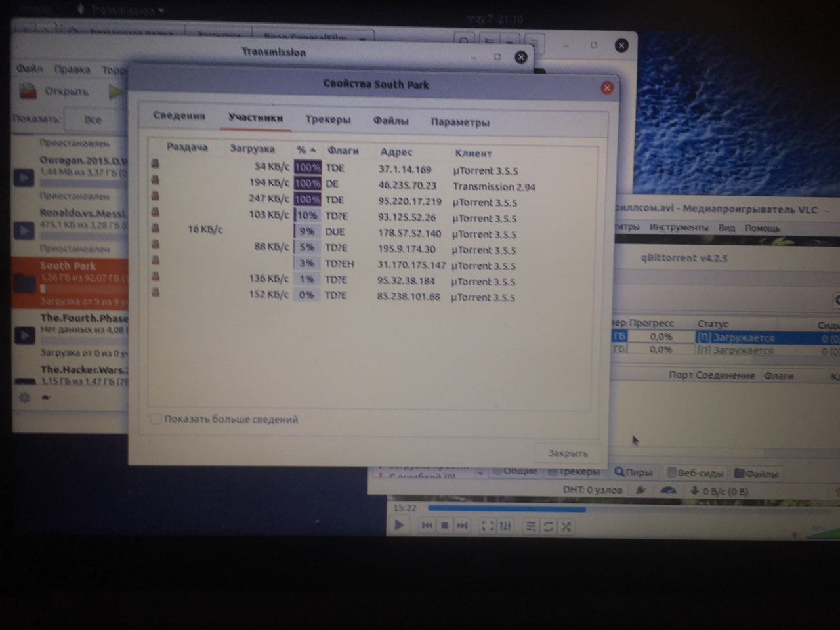Click video icon of Ouragan.2015 torrent

(x=24, y=177)
